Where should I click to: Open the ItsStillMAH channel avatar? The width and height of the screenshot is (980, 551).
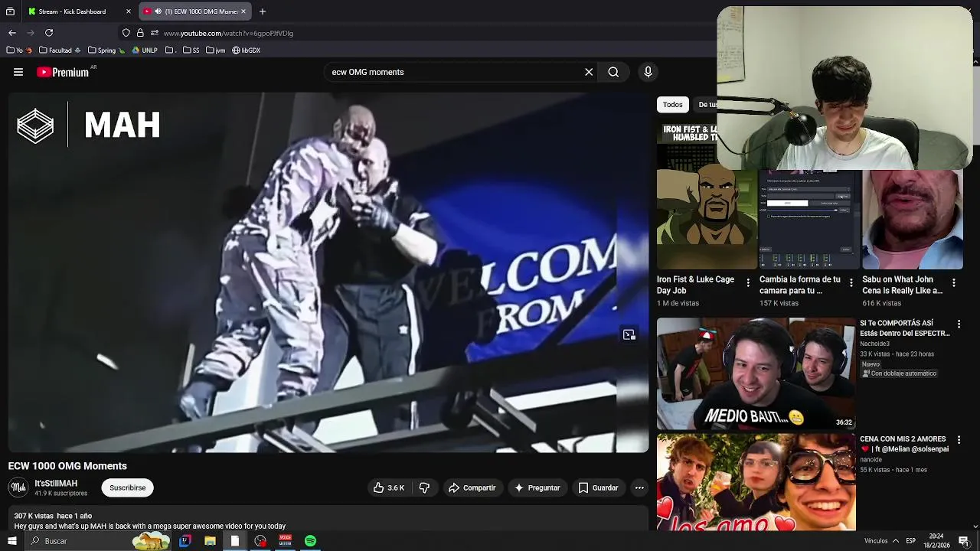click(x=18, y=487)
